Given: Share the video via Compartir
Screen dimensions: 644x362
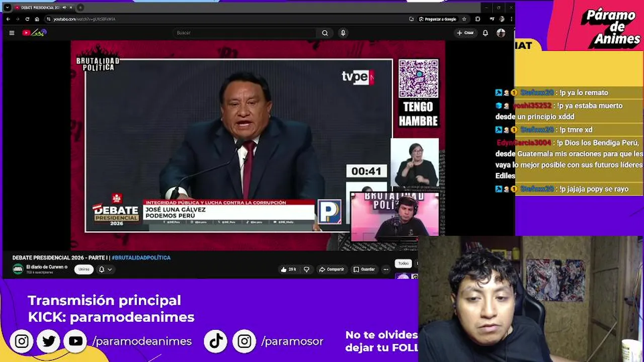Looking at the screenshot, I should tap(332, 269).
